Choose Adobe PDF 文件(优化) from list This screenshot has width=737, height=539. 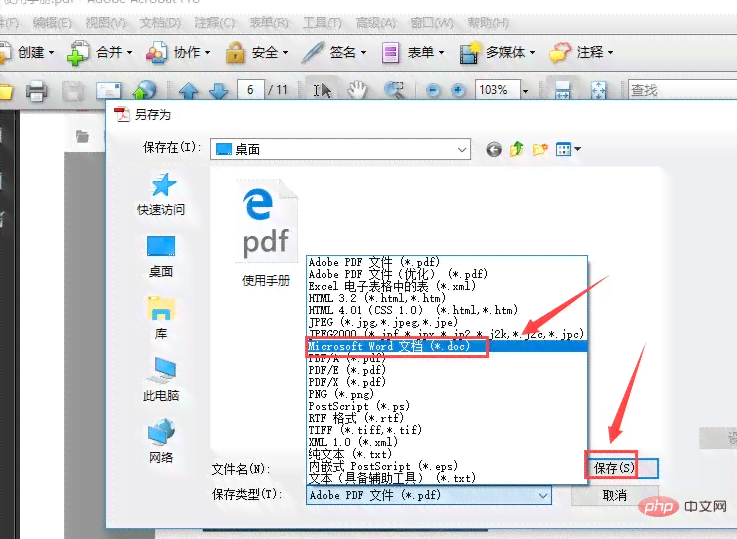447,274
